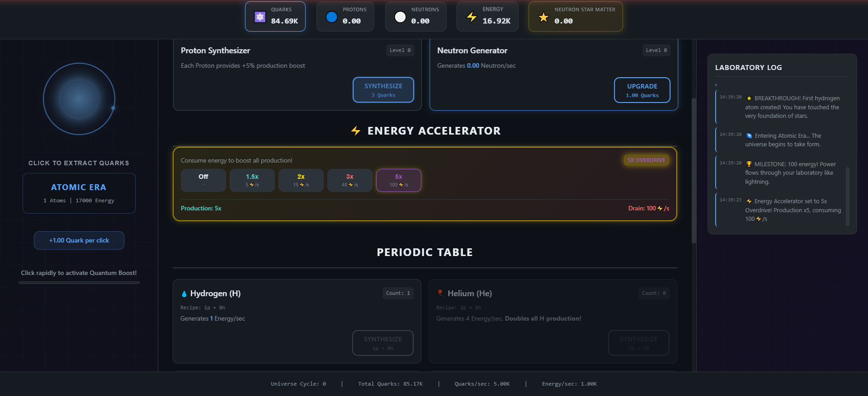
Task: Set accelerator to 3x boost
Action: click(350, 180)
